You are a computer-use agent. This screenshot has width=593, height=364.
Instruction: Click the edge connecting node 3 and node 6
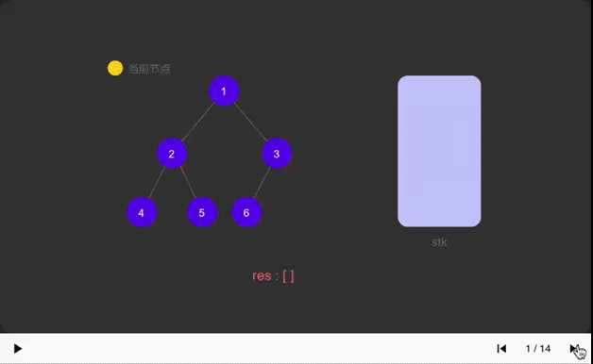coord(262,183)
